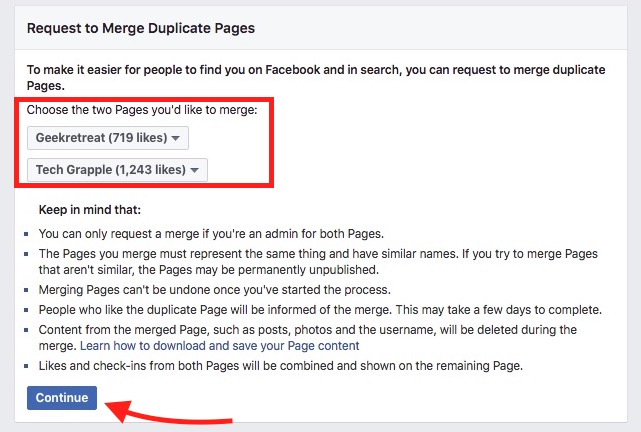Viewport: 641px width, 432px height.
Task: Select the admin for both Pages note
Action: [x=211, y=234]
